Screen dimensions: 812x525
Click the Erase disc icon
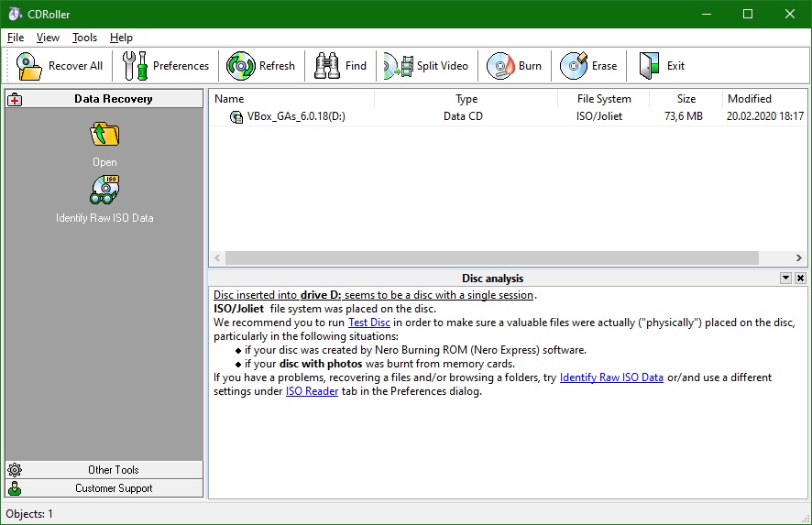[574, 66]
